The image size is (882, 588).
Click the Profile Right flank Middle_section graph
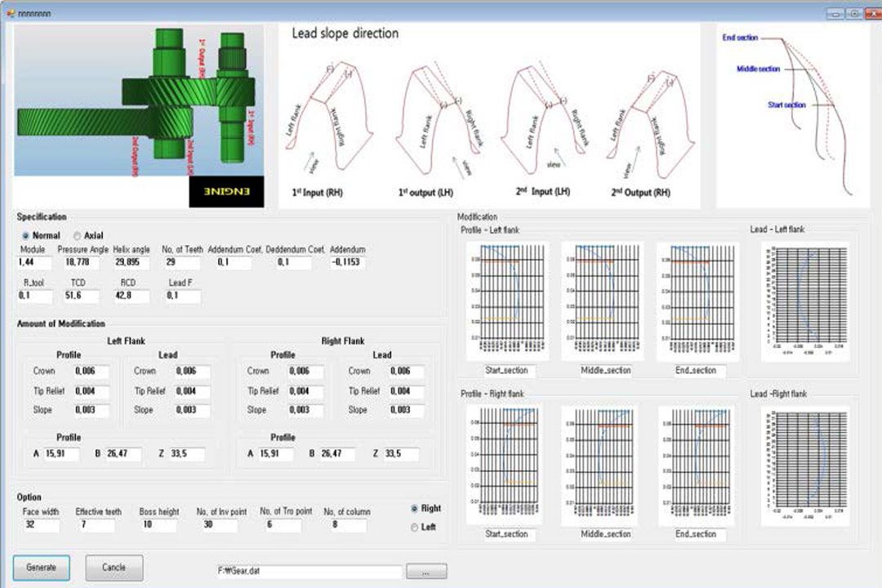[602, 465]
